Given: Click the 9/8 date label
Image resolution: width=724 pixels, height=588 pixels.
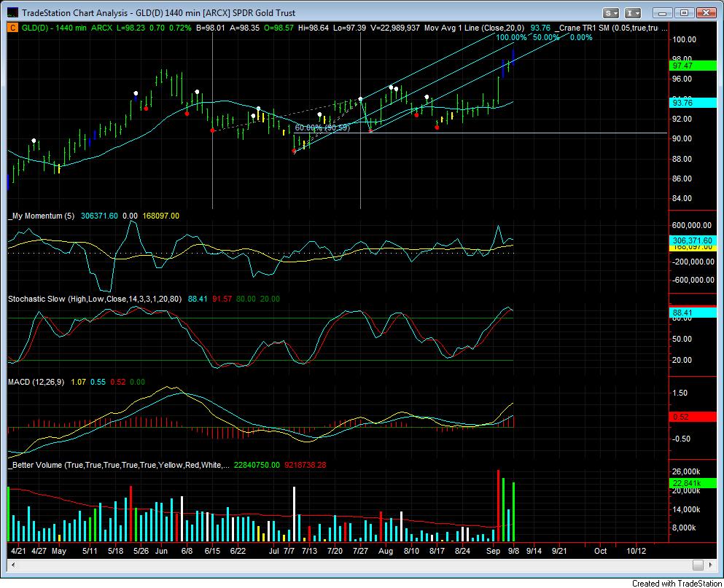Looking at the screenshot, I should click(x=514, y=551).
